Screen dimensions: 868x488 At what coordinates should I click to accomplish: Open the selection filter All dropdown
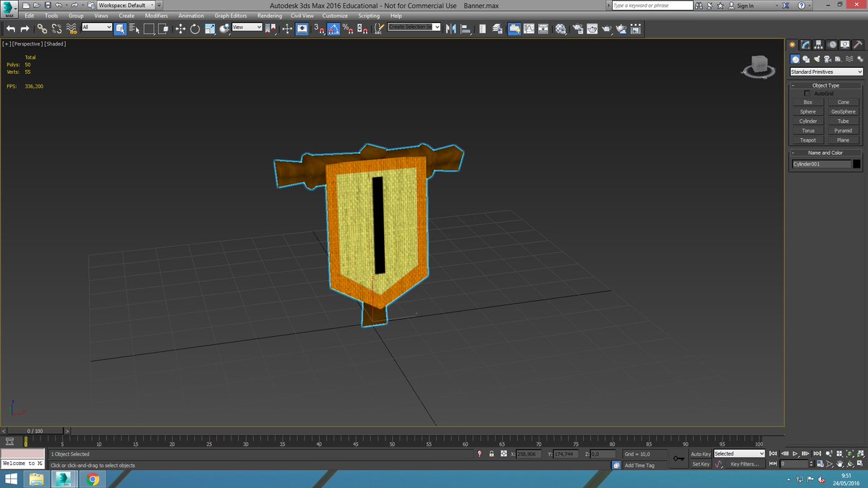(x=97, y=27)
